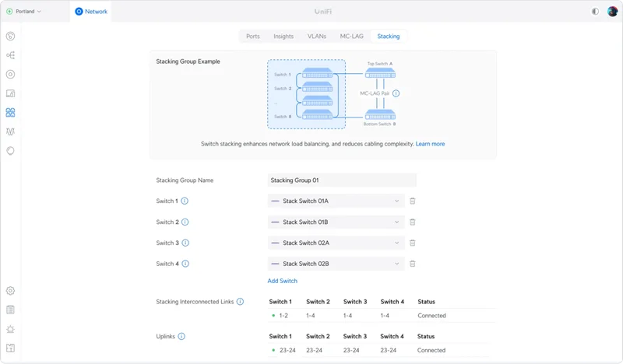
Task: Open the UniFi Devices circle icon in sidebar
Action: pyautogui.click(x=11, y=74)
